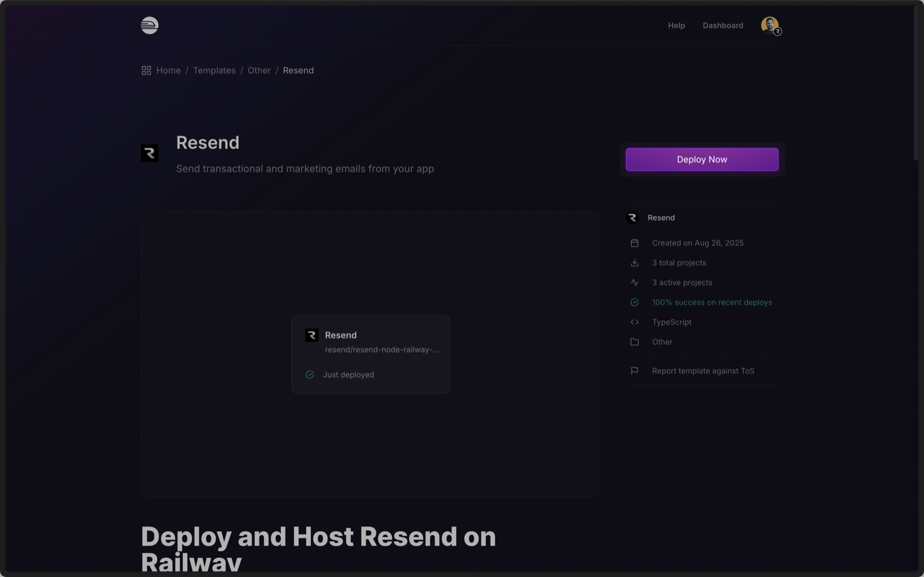Click the page vertical scrollbar

click(916, 83)
